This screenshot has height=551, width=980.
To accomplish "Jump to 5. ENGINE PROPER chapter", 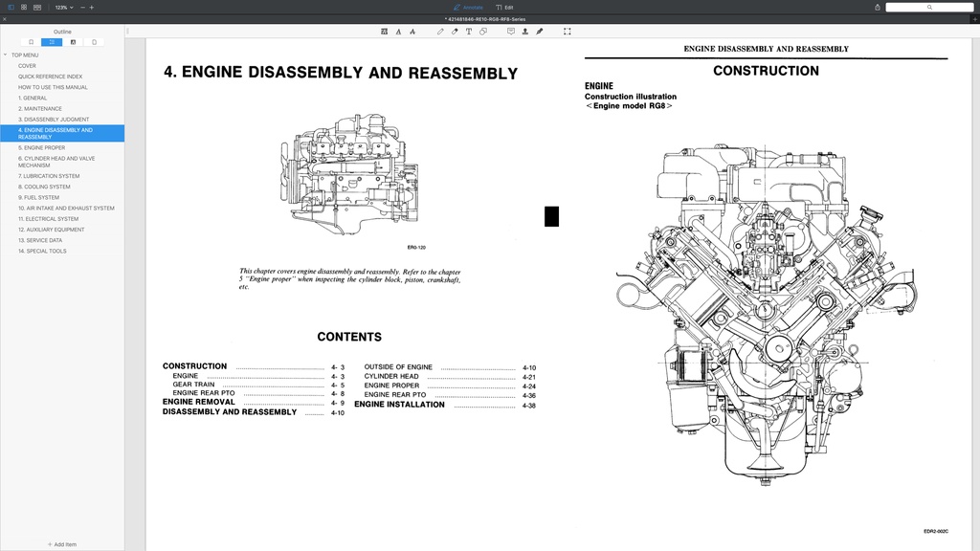I will click(41, 147).
